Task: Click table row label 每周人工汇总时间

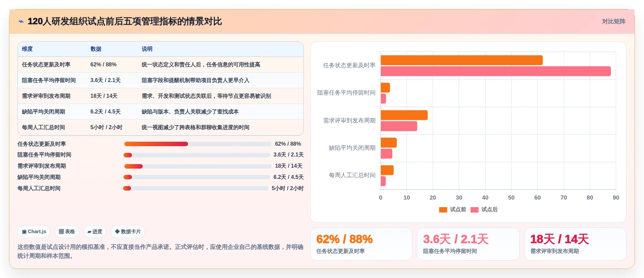Action: pyautogui.click(x=44, y=127)
